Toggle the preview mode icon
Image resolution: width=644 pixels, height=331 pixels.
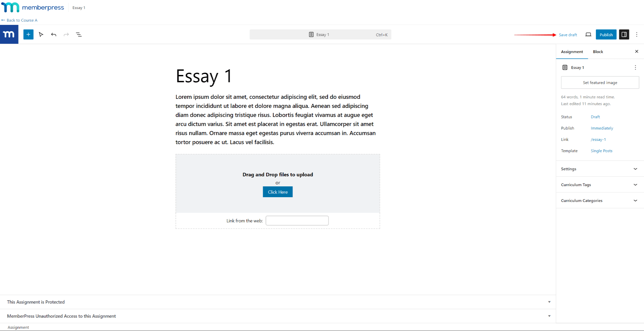pyautogui.click(x=588, y=34)
